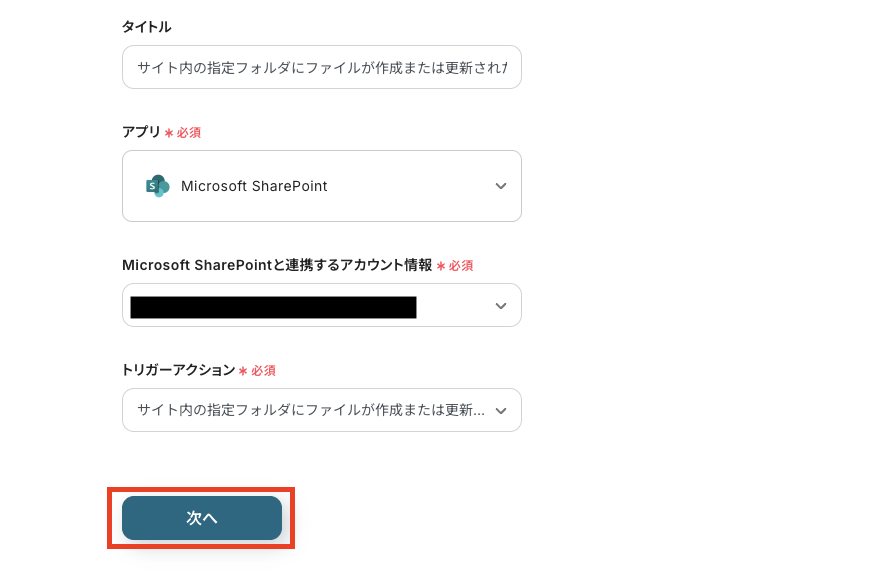Viewport: 882px width, 586px height.
Task: Click the アプリ field label
Action: pyautogui.click(x=138, y=131)
